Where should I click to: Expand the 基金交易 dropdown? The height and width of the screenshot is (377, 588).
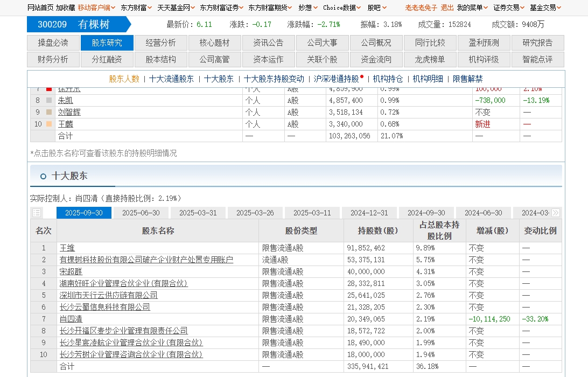pos(545,8)
